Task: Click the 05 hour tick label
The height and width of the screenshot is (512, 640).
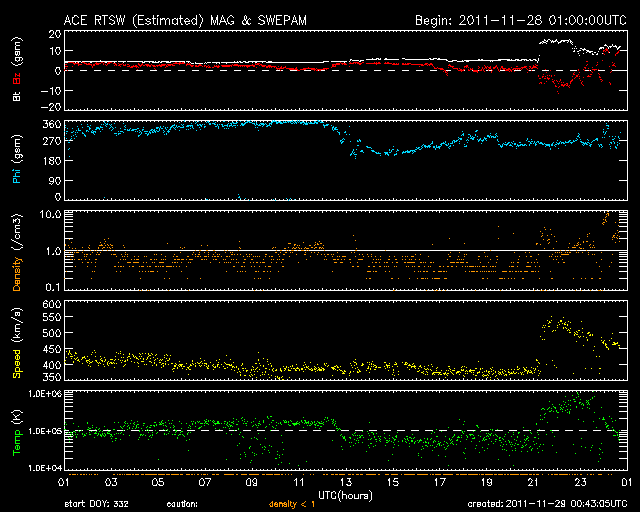Action: pos(158,482)
